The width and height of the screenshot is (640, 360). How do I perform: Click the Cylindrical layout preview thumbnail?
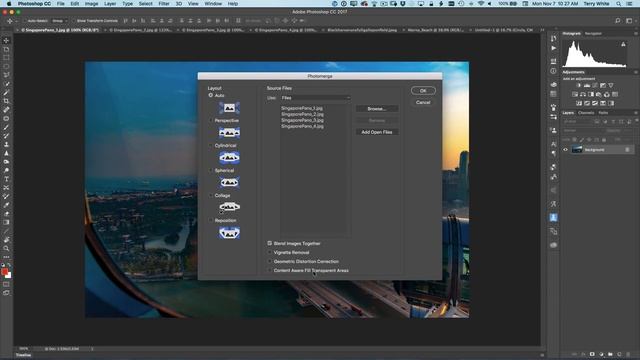[x=229, y=158]
